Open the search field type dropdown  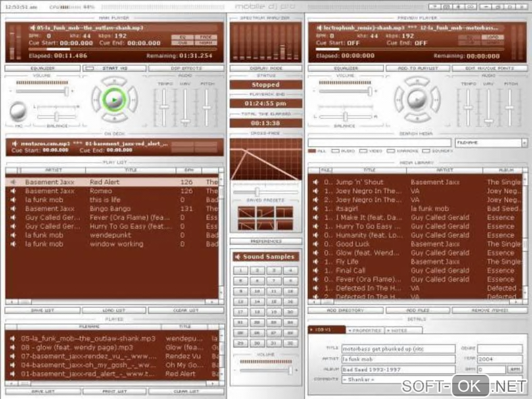click(524, 143)
